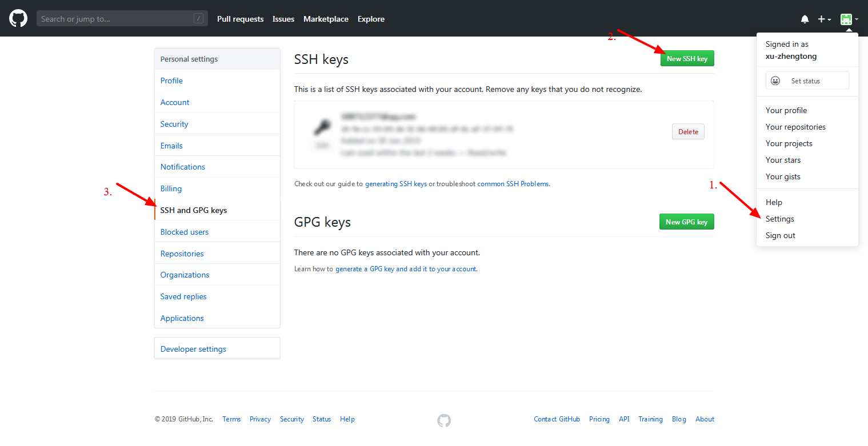
Task: Open Security in the settings sidebar
Action: coord(217,124)
